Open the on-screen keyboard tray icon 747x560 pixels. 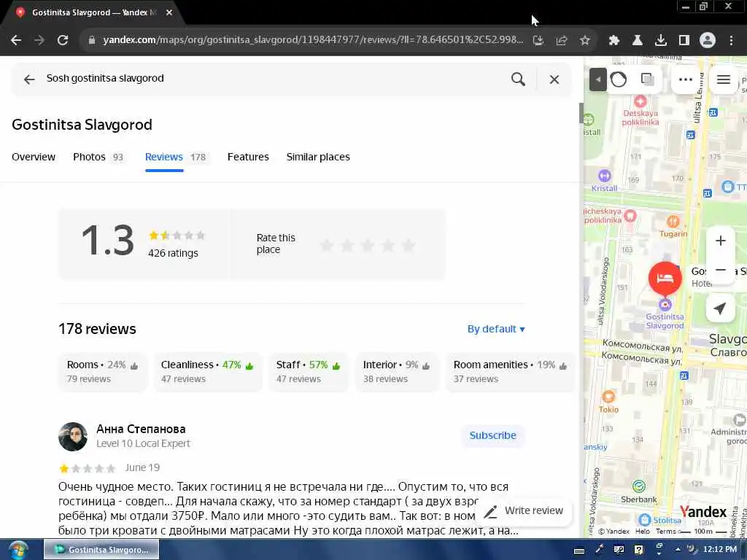(x=579, y=551)
